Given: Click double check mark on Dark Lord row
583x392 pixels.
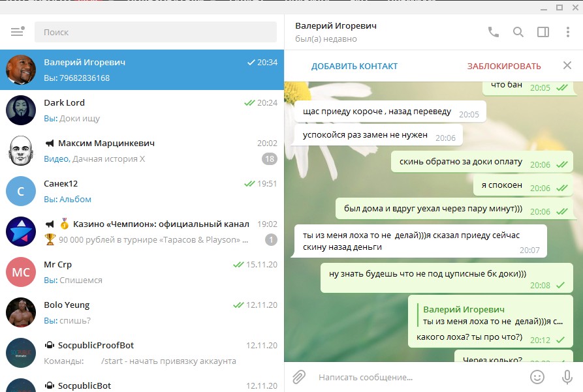Looking at the screenshot, I should [249, 103].
